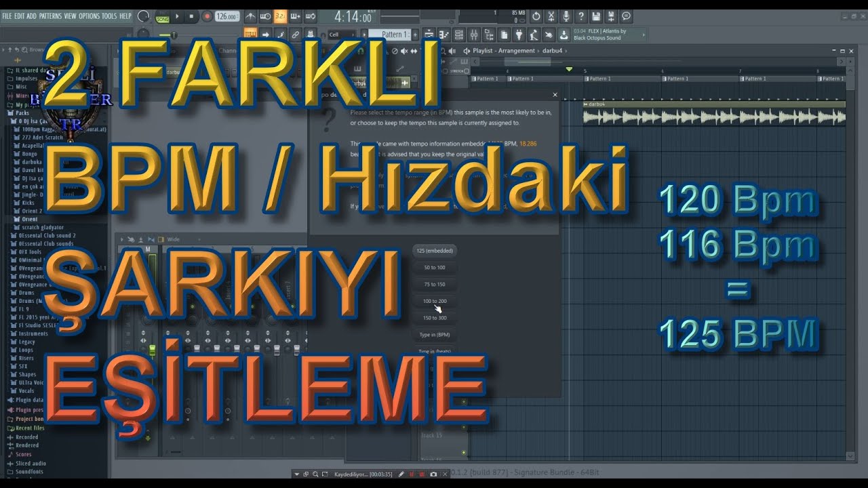This screenshot has height=488, width=868.
Task: Click the record button
Action: click(207, 16)
